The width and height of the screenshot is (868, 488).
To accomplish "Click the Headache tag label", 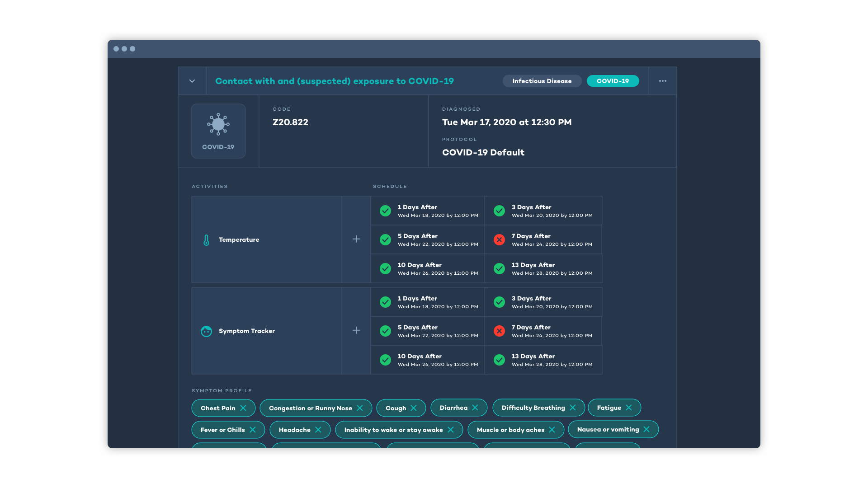I will 295,430.
